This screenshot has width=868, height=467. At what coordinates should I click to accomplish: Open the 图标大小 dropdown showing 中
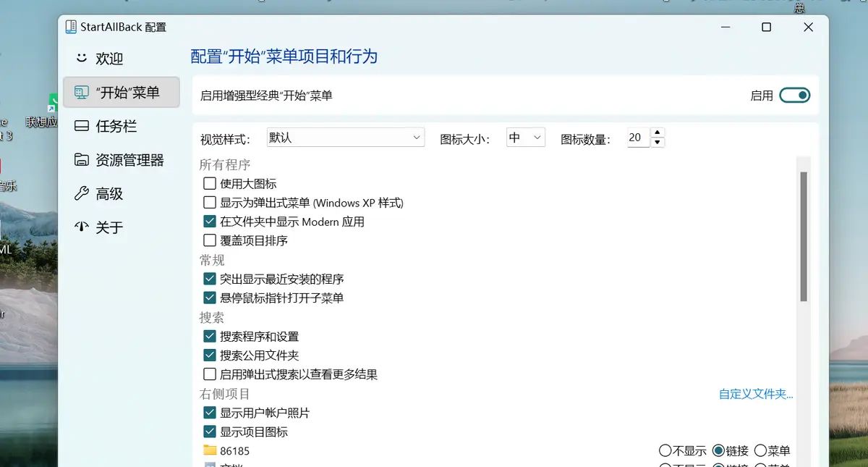pos(525,137)
